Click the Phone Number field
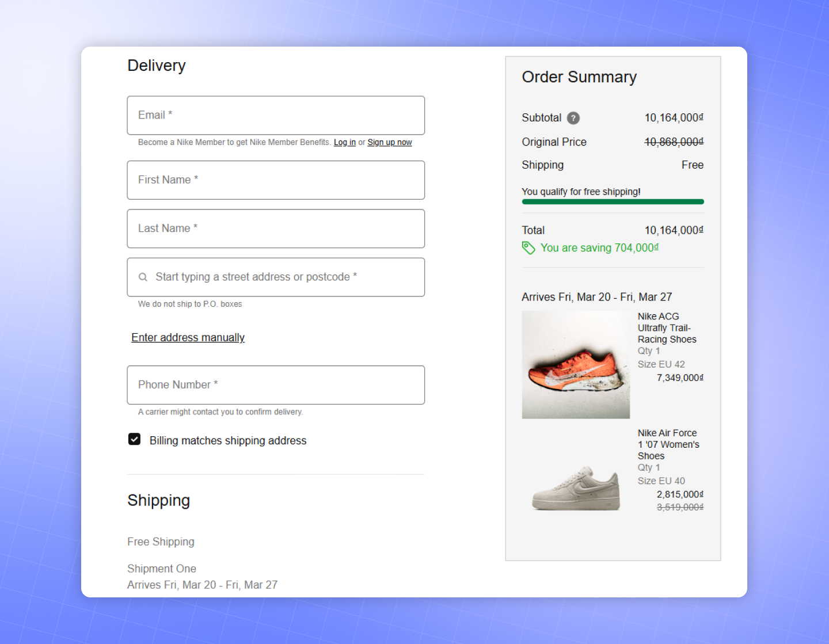829x644 pixels. (276, 385)
